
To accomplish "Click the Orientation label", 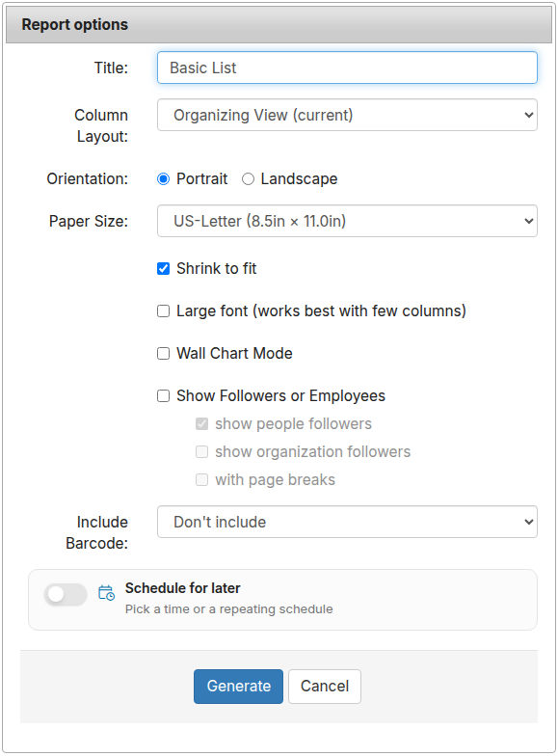I will tap(87, 179).
